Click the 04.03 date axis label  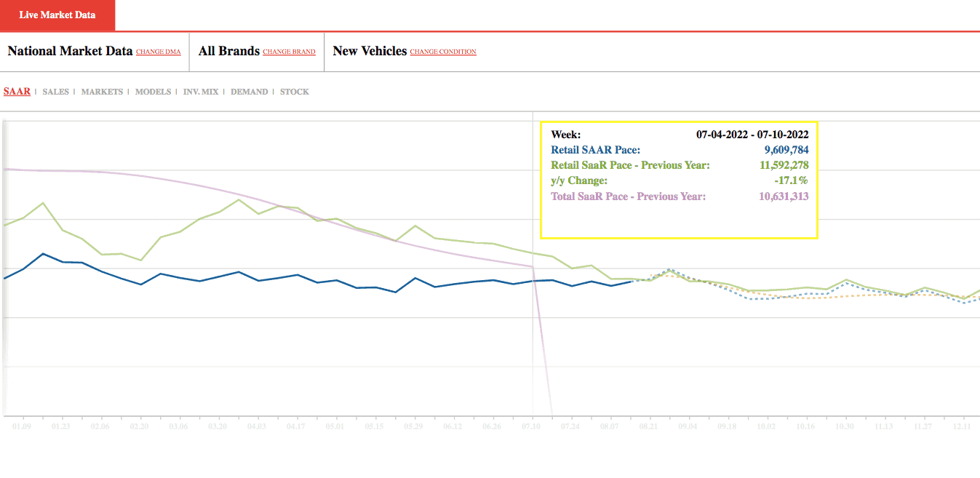tap(257, 426)
